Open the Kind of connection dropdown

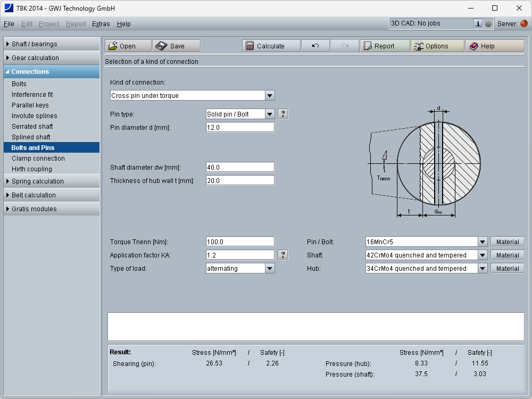pyautogui.click(x=270, y=96)
